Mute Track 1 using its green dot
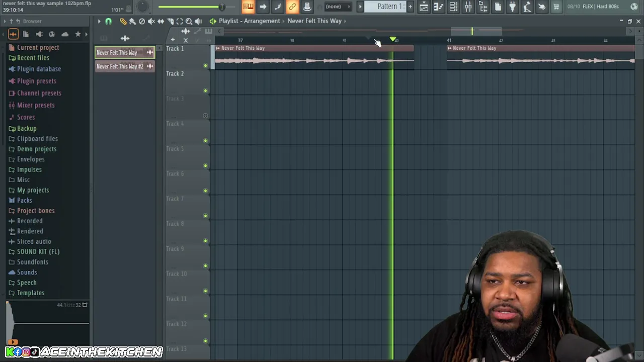 click(x=205, y=65)
